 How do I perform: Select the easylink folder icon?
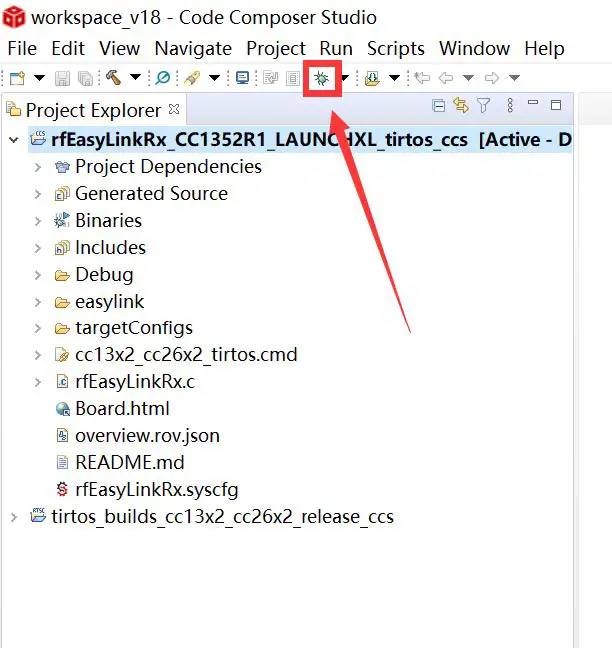(62, 303)
